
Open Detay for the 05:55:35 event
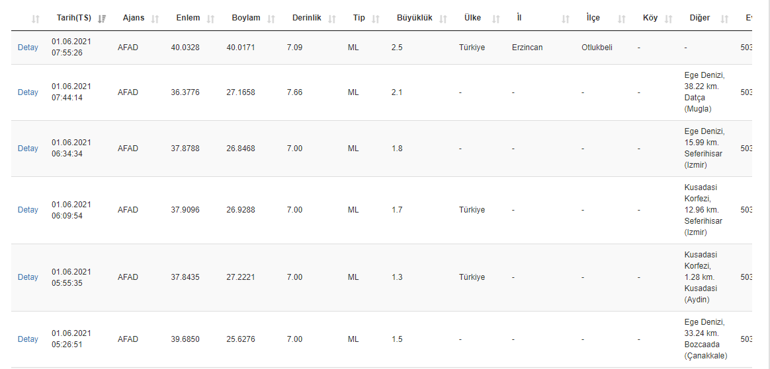(28, 277)
